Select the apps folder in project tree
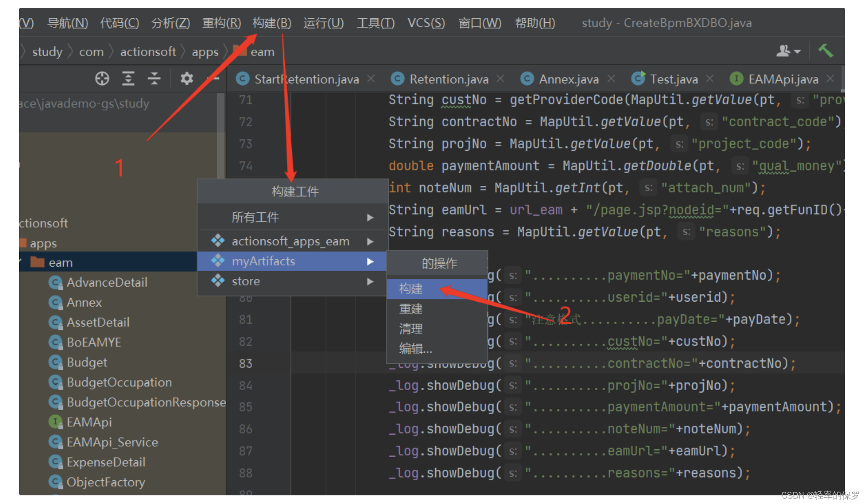Screen dimensions: 866x504 click(43, 243)
